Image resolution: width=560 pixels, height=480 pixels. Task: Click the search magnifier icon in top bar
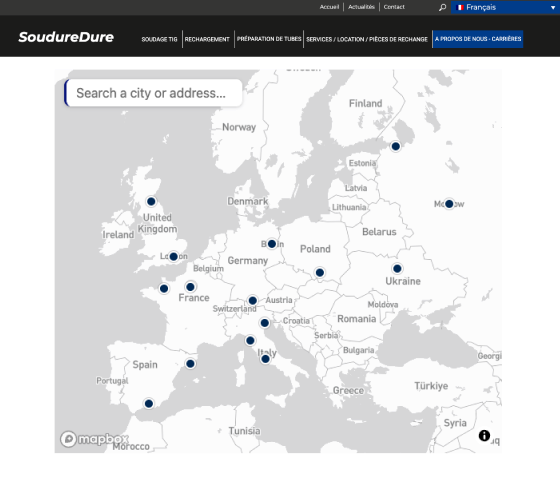click(x=442, y=7)
